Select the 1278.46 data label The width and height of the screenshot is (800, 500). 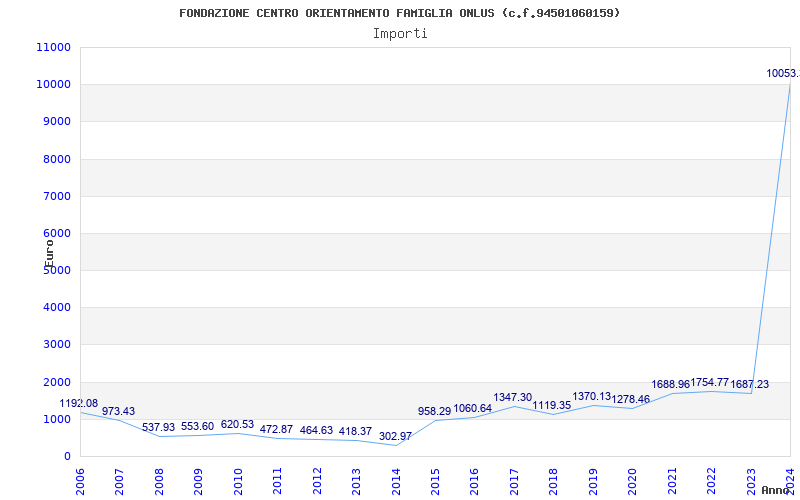point(631,399)
